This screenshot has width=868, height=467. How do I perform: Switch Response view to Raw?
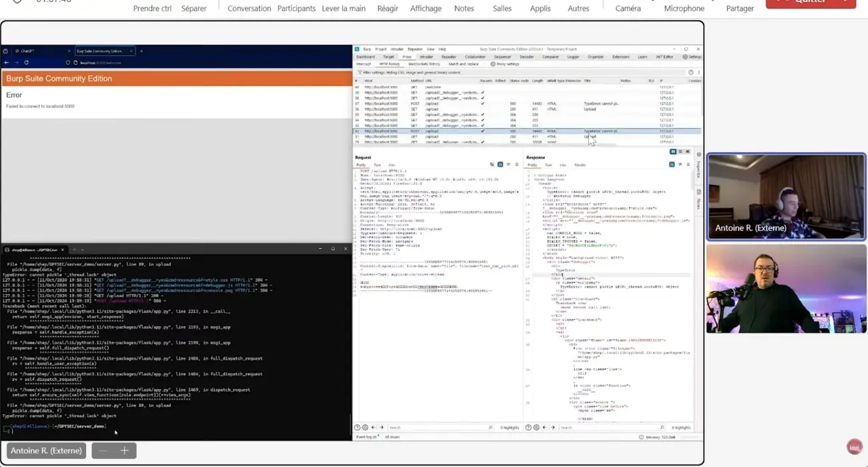[548, 165]
